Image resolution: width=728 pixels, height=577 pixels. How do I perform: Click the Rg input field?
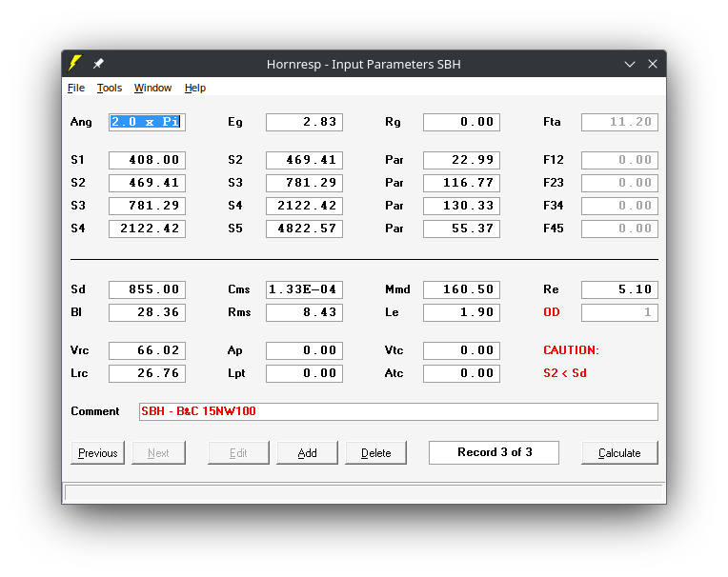(461, 122)
